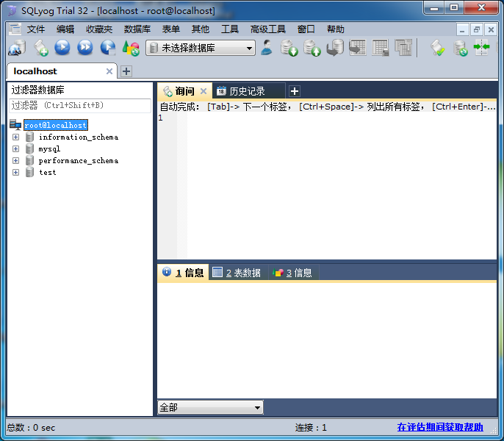Click the server icon beside root@localhost
Screen dimensions: 504x441
pos(15,125)
